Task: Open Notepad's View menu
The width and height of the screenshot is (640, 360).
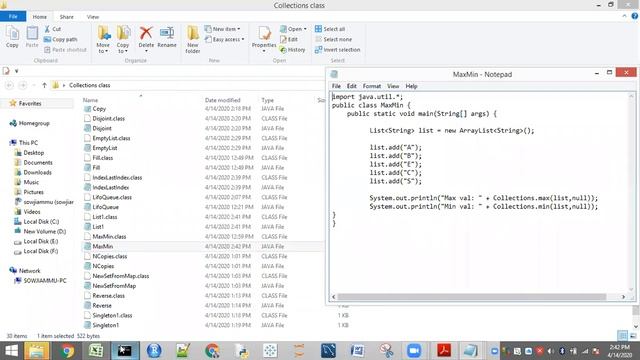Action: tap(393, 86)
